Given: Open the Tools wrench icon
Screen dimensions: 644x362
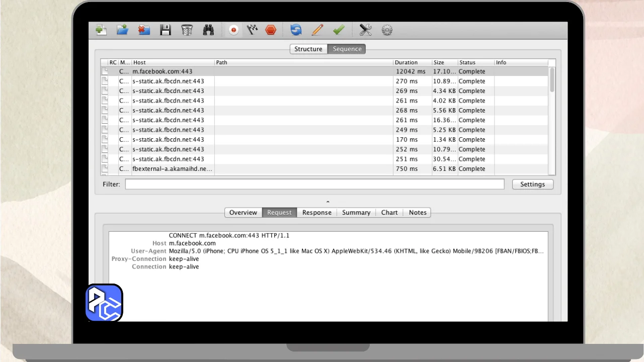Looking at the screenshot, I should pyautogui.click(x=365, y=30).
